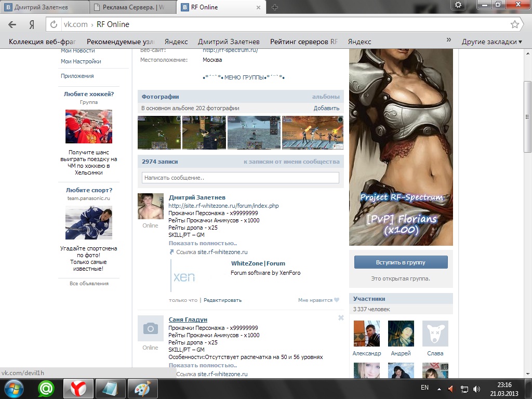Screen dimensions: 532x399
Task: Open the first group photo thumbnail
Action: point(159,132)
